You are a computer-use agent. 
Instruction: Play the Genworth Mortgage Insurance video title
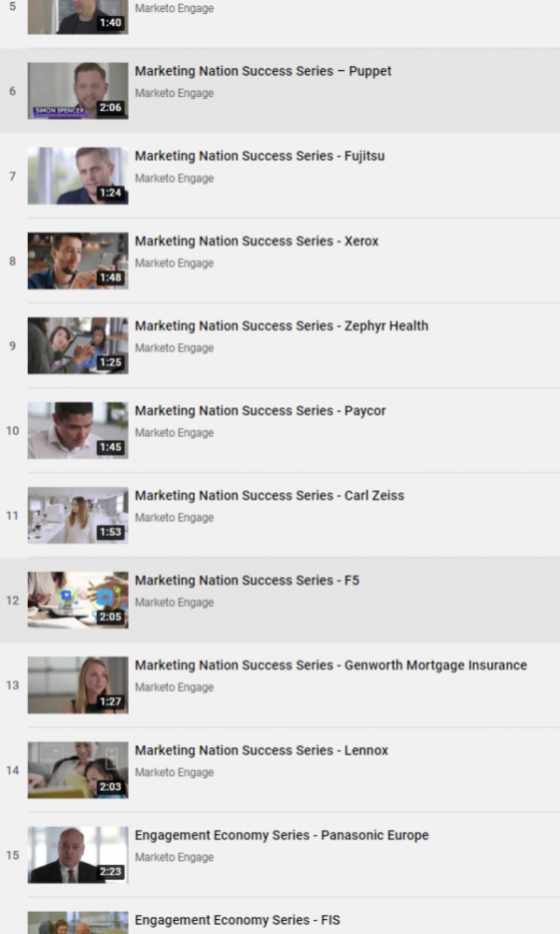331,665
